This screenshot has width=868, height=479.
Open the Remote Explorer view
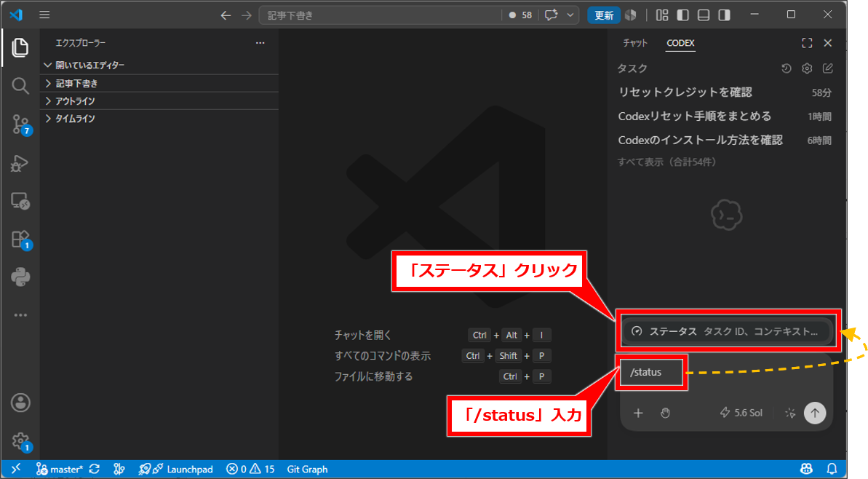(x=20, y=201)
